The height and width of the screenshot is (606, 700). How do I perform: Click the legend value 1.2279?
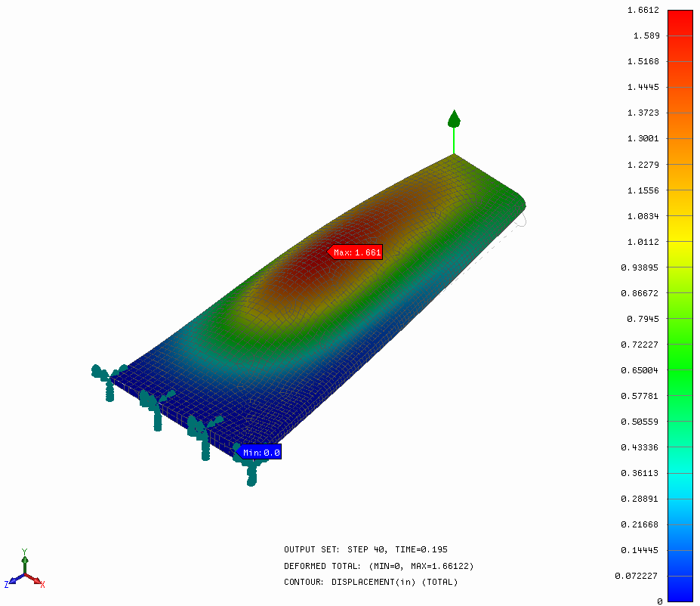pos(643,165)
